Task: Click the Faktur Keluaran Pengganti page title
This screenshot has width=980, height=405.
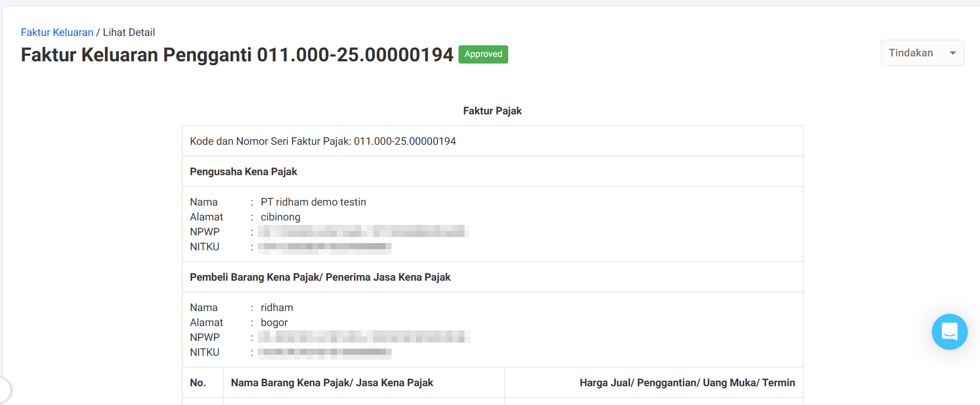Action: coord(237,55)
